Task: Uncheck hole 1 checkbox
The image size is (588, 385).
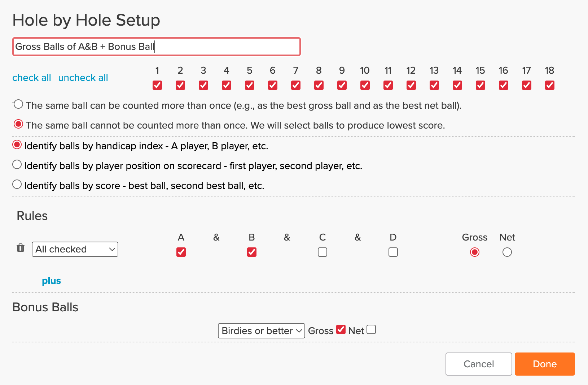Action: [157, 85]
